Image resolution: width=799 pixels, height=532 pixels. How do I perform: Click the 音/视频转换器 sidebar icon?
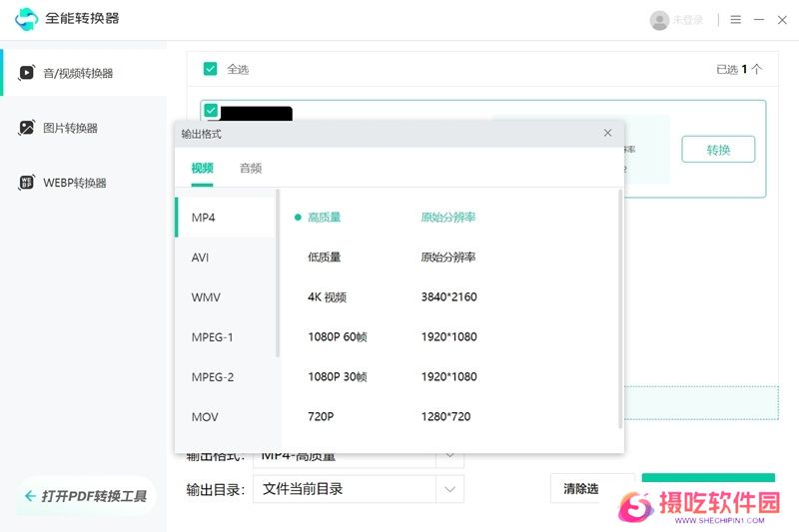[x=27, y=73]
